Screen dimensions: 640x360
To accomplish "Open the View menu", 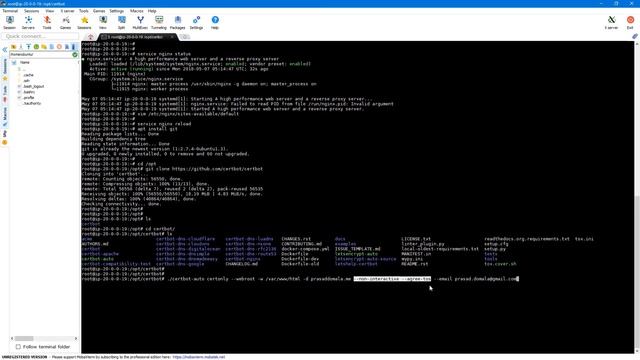I will (49, 11).
